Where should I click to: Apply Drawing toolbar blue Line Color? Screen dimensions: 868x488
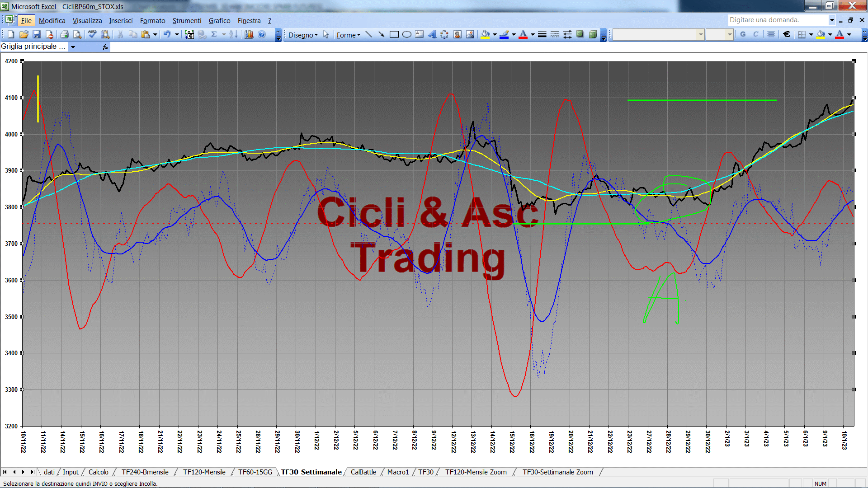[x=505, y=34]
